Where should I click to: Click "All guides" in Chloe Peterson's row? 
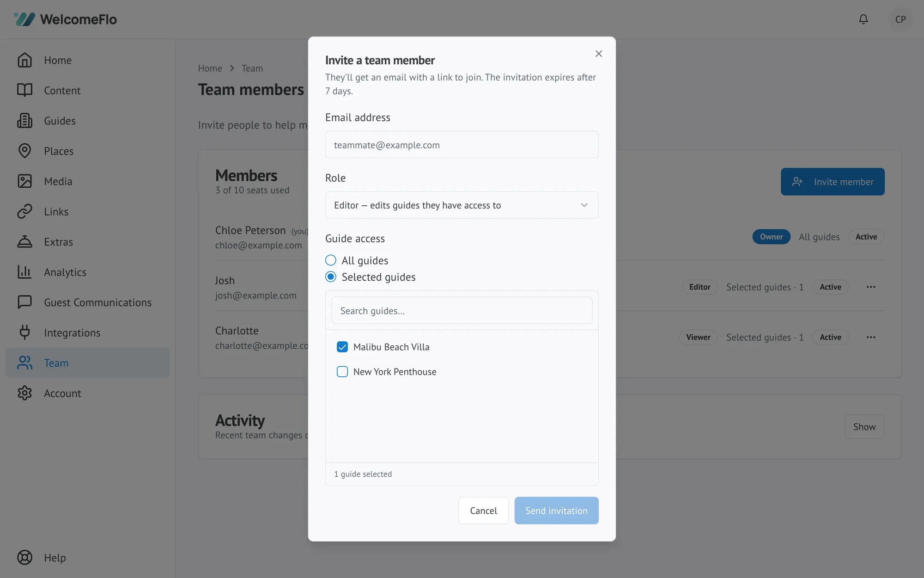(x=819, y=237)
